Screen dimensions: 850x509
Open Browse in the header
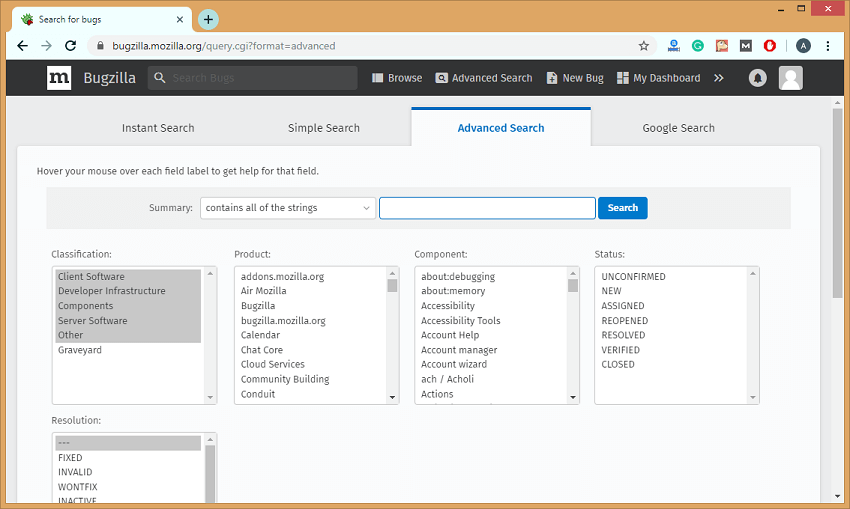pyautogui.click(x=397, y=78)
